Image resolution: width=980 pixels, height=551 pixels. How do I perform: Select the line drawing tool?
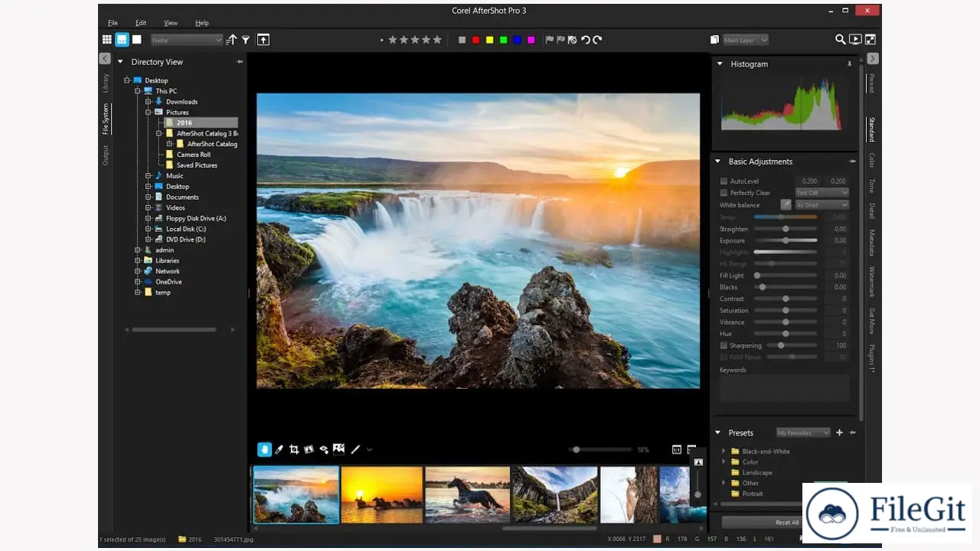point(355,450)
